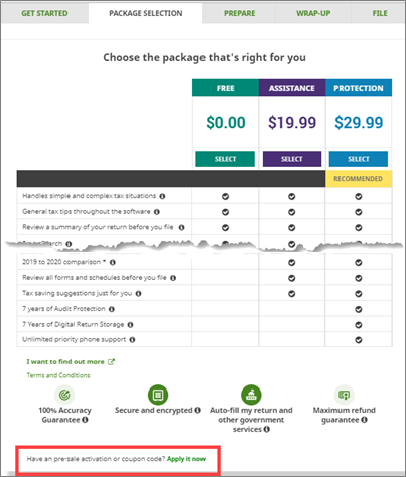Click the Maximum refund guarantee money icon

pos(344,395)
